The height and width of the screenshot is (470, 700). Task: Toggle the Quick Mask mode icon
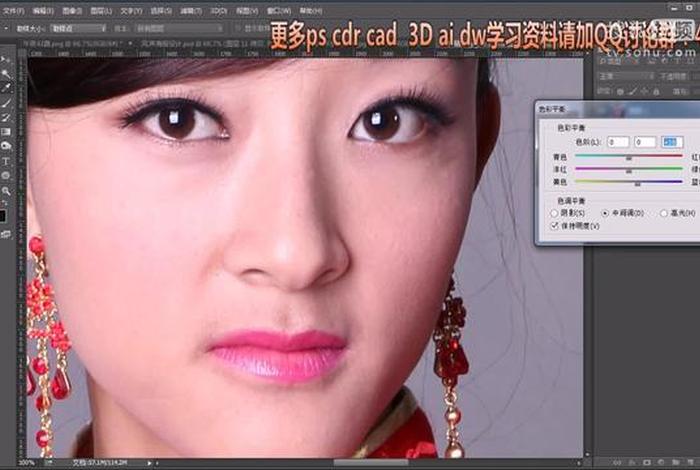point(5,234)
